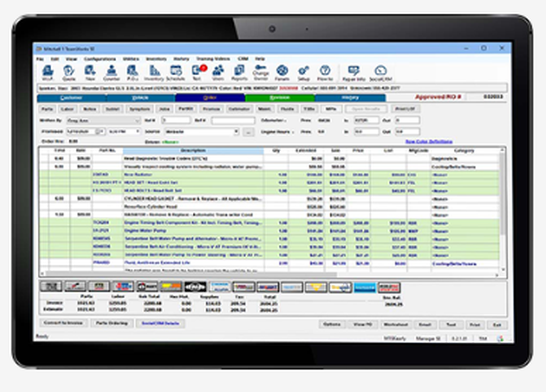Screen dimensions: 546x392
Task: Open the Promised time dropdown
Action: click(138, 132)
